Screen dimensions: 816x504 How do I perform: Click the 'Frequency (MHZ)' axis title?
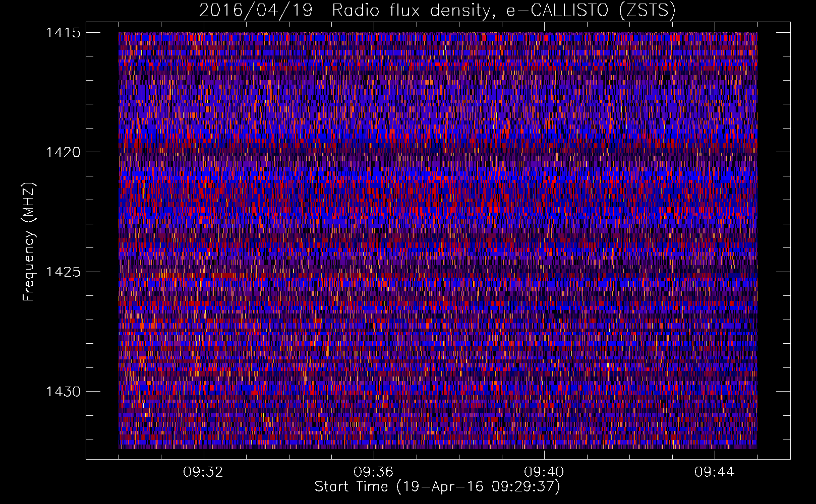[29, 241]
